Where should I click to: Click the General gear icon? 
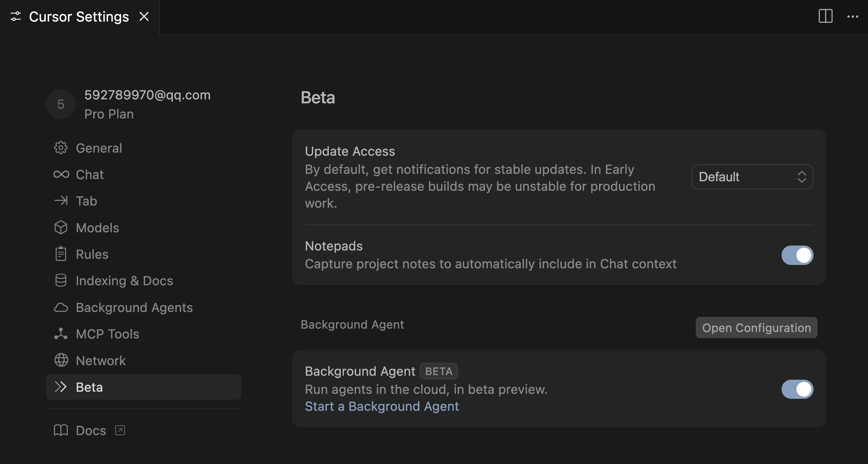click(61, 148)
